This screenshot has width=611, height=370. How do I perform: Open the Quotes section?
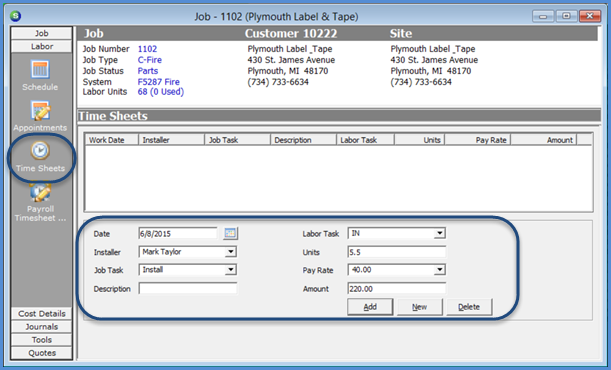coord(42,353)
